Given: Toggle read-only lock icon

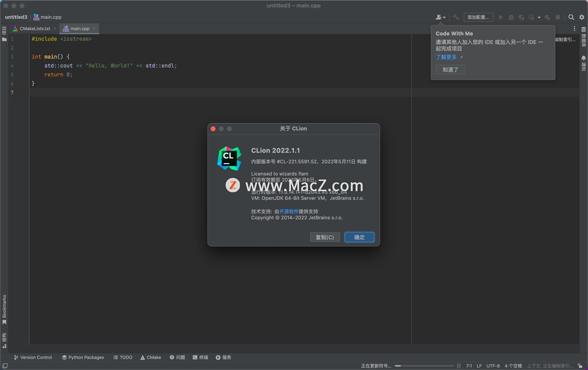Looking at the screenshot, I should (580, 366).
